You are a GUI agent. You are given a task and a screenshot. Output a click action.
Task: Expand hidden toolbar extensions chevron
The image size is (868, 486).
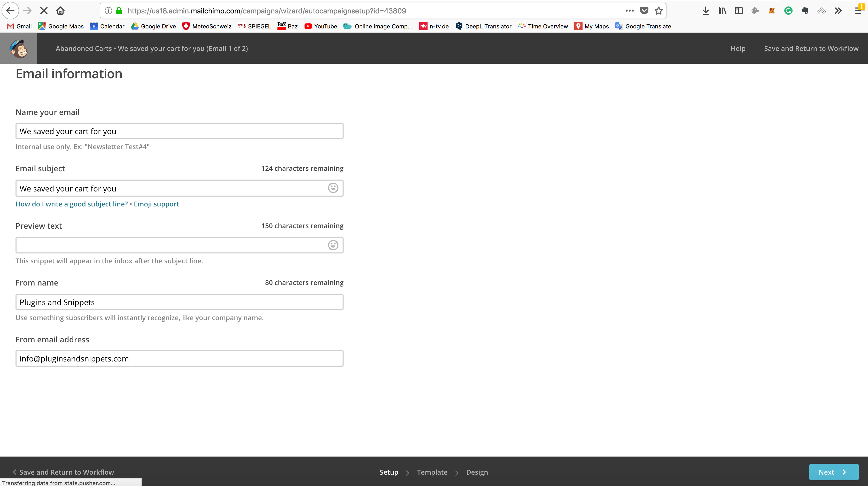click(838, 11)
